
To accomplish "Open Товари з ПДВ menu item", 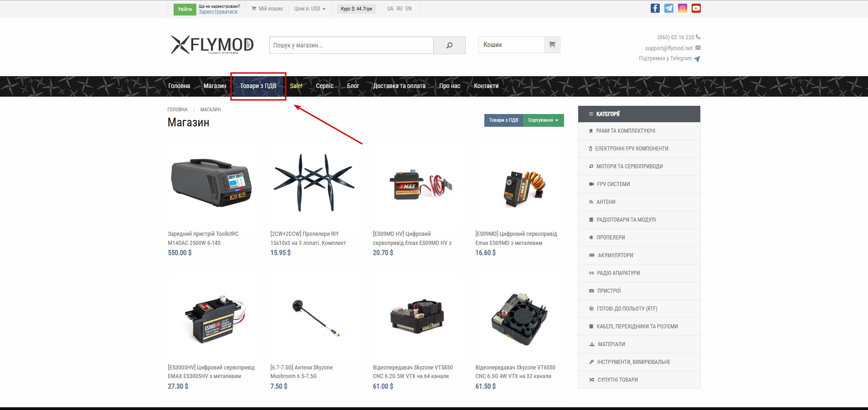I will click(x=258, y=86).
